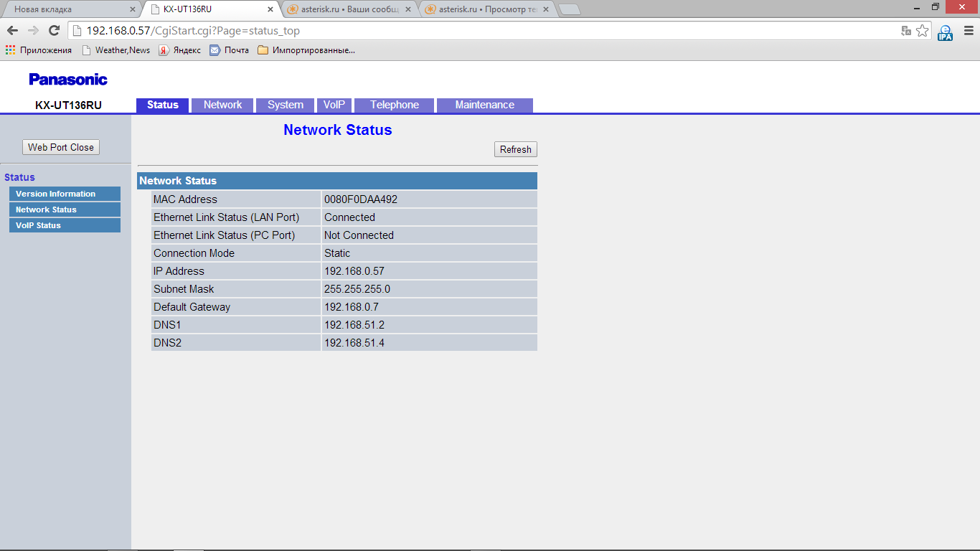
Task: Open Version Information in the sidebar
Action: click(x=64, y=194)
